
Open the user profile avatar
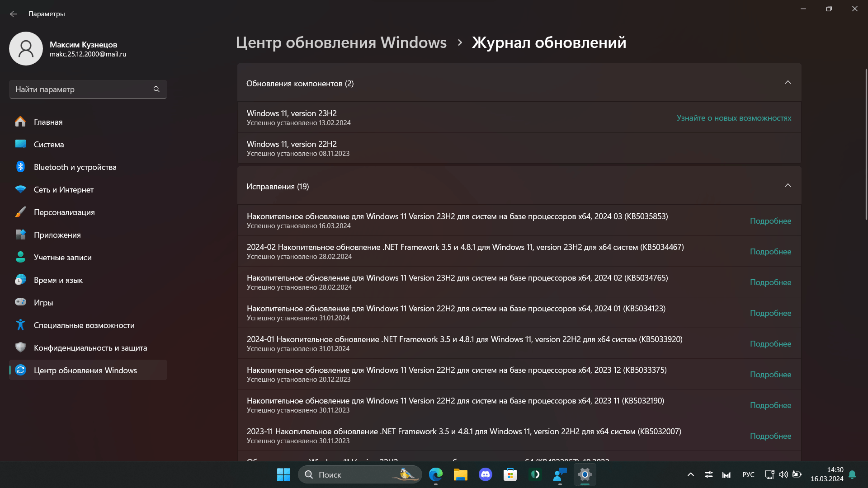tap(26, 48)
